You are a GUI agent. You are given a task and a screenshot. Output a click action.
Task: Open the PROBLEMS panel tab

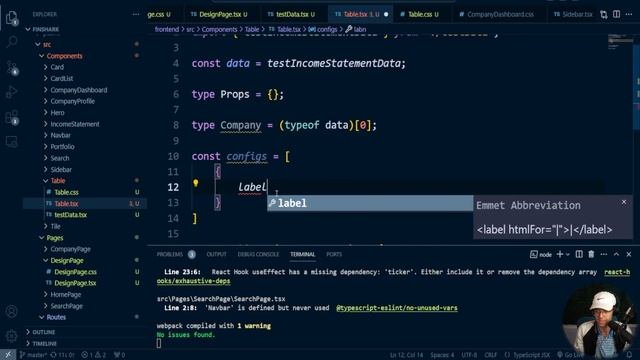(176, 254)
